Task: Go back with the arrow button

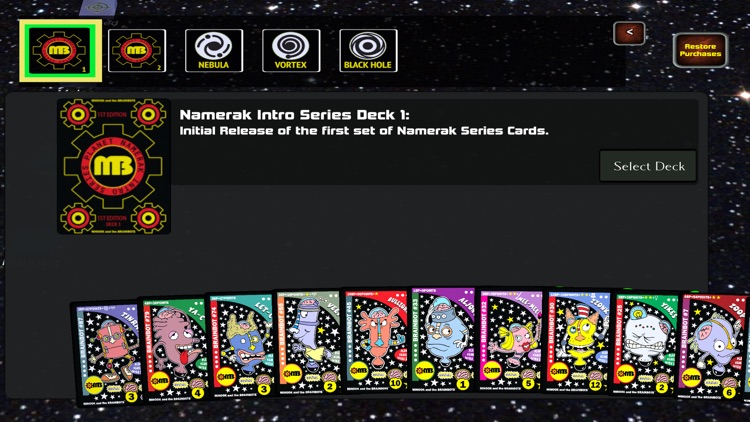Action: click(629, 33)
